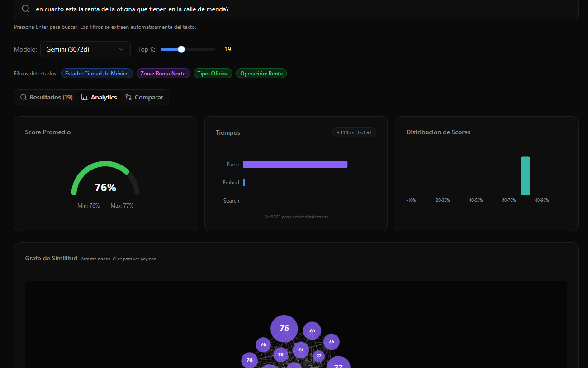Click the Top K: label
This screenshot has width=588, height=368.
(x=147, y=49)
